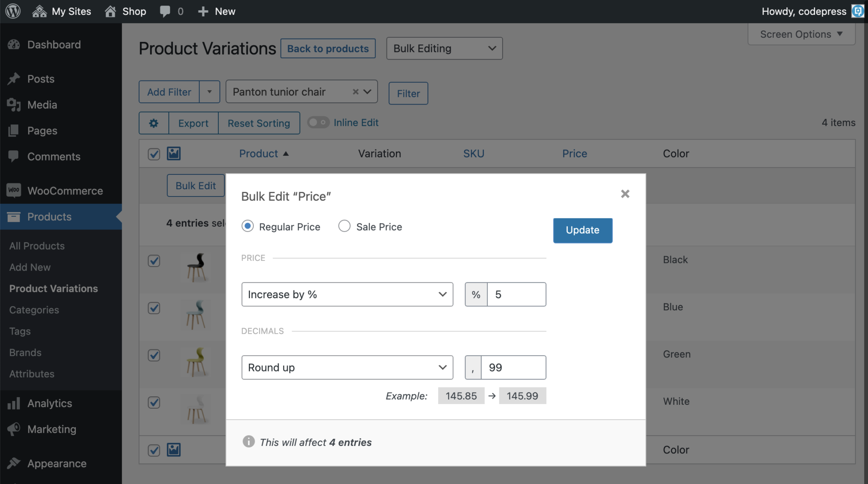The image size is (868, 484).
Task: Enable the Inline Edit toggle
Action: (x=317, y=122)
